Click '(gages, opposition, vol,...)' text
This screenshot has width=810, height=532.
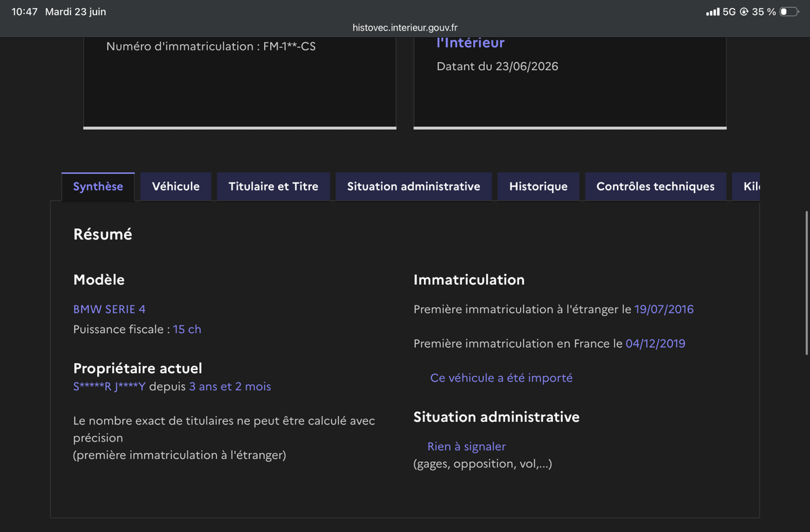(x=483, y=464)
